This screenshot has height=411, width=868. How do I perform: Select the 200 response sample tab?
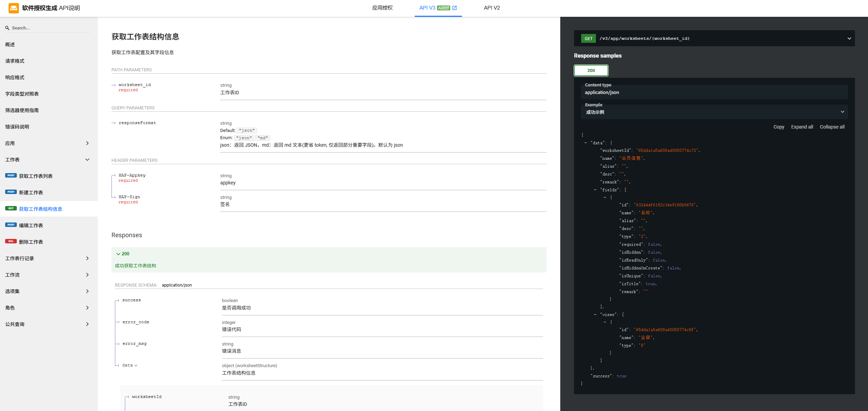pos(591,70)
